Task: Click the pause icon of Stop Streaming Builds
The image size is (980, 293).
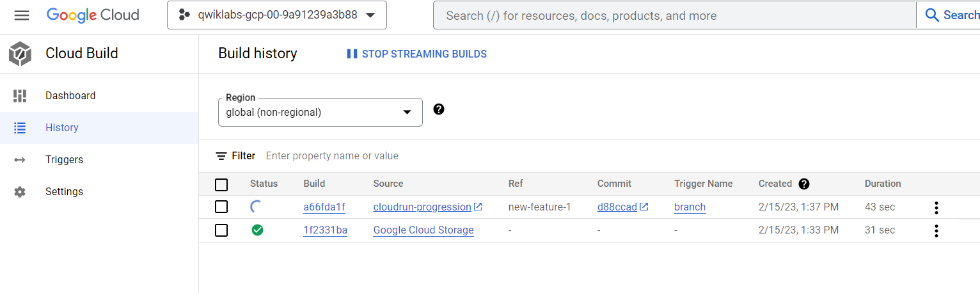Action: 352,54
